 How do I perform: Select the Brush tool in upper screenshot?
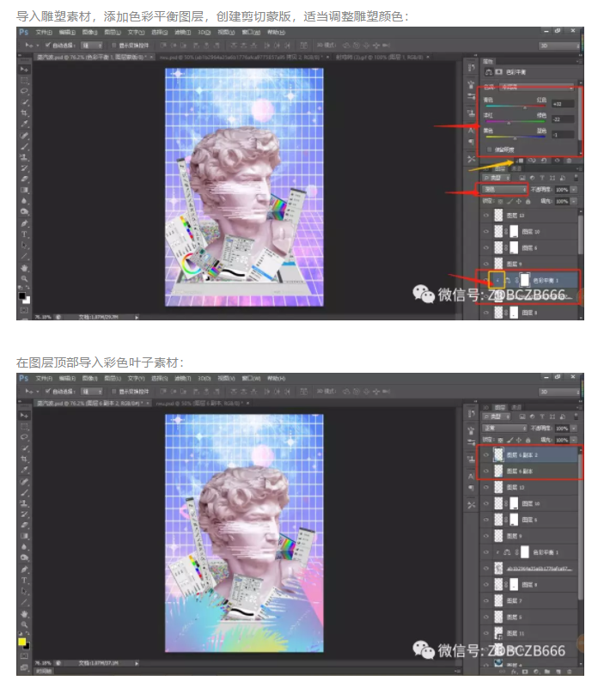click(x=24, y=146)
